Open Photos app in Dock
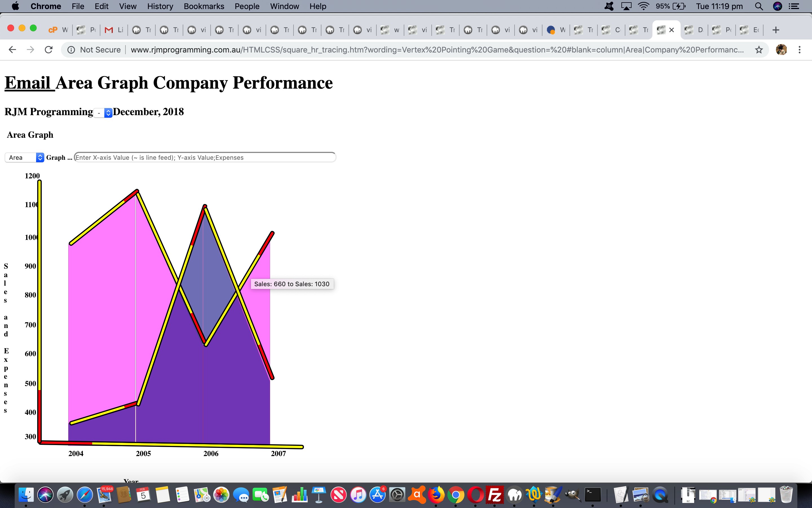The width and height of the screenshot is (812, 508). (221, 494)
